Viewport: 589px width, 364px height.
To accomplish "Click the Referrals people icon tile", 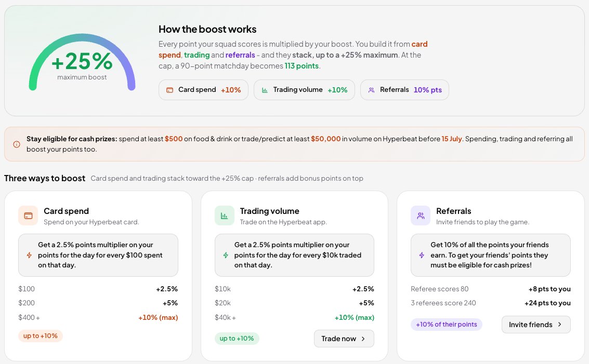I will pos(421,216).
